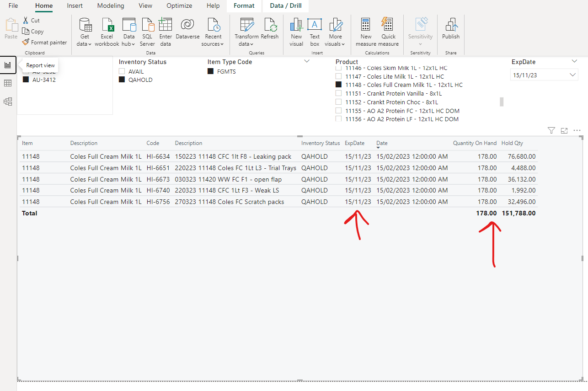Image resolution: width=588 pixels, height=391 pixels.
Task: Open the Data hub menu
Action: (129, 32)
